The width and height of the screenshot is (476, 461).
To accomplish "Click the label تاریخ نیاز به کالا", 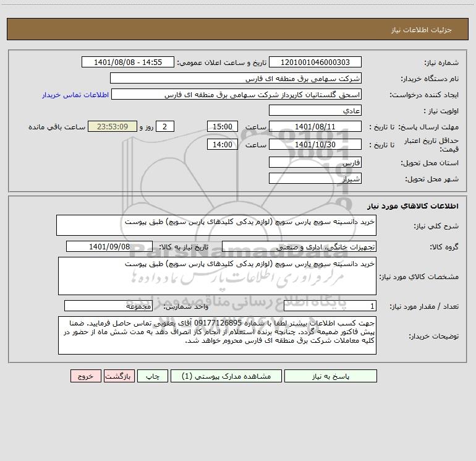I will [x=184, y=248].
